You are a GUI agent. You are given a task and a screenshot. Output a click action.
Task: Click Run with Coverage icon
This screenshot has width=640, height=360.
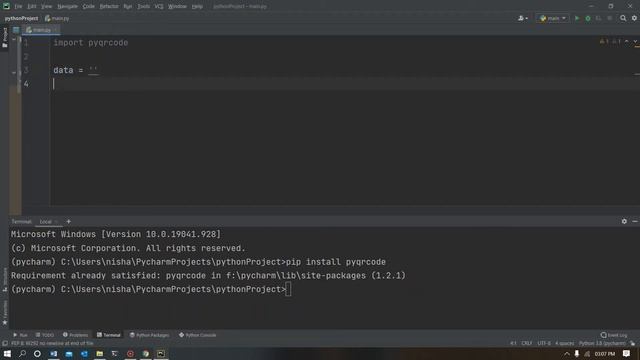(598, 18)
